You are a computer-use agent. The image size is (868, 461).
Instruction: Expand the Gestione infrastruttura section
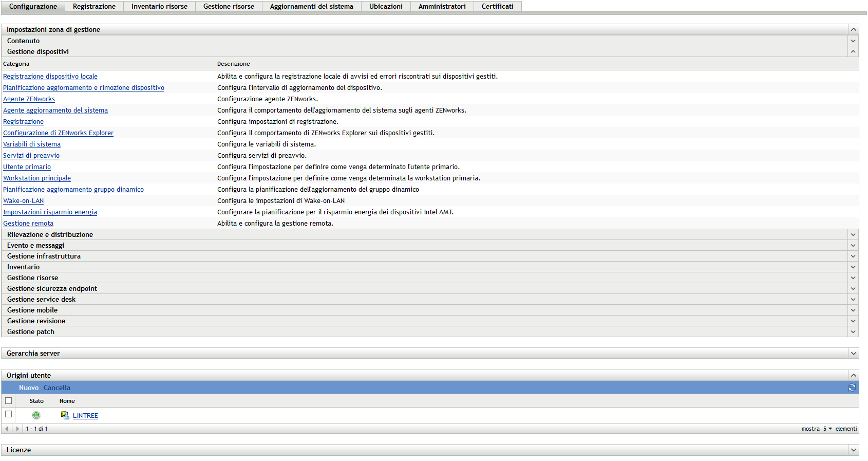tap(853, 256)
